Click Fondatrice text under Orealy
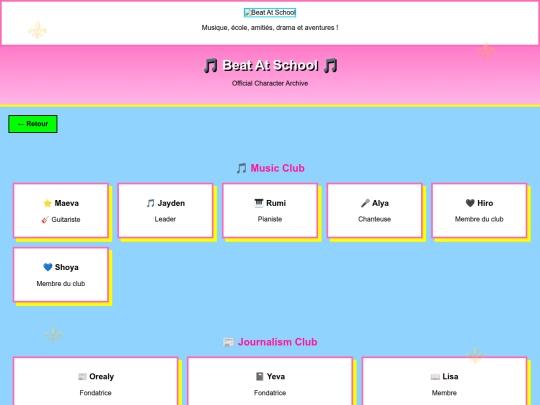Image resolution: width=540 pixels, height=405 pixels. tap(95, 393)
